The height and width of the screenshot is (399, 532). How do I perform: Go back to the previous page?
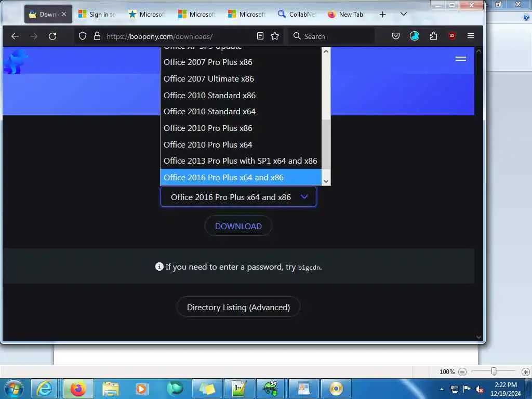(x=15, y=36)
